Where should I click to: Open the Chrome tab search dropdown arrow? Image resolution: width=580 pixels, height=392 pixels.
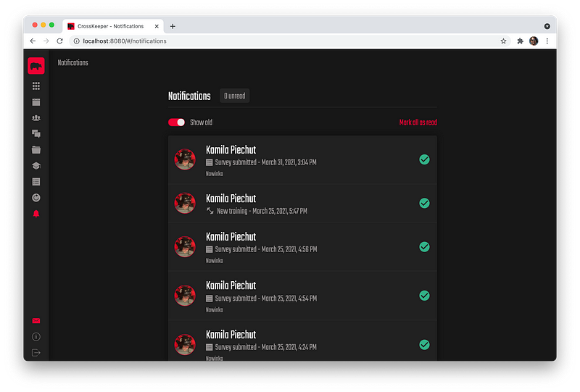coord(547,26)
